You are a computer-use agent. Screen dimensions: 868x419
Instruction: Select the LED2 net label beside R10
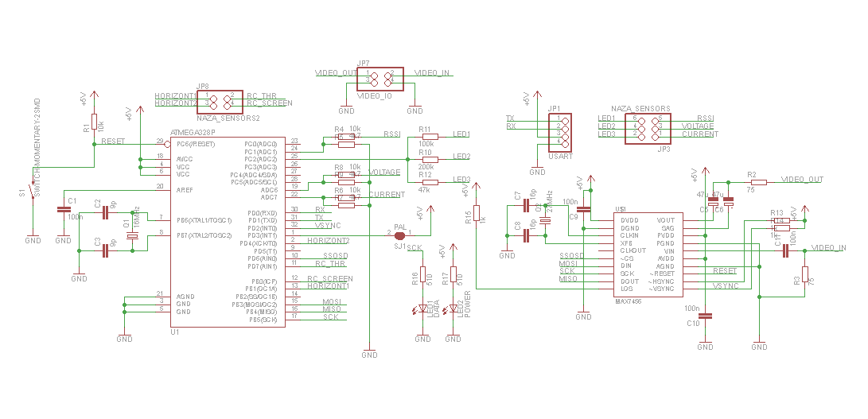coord(461,157)
